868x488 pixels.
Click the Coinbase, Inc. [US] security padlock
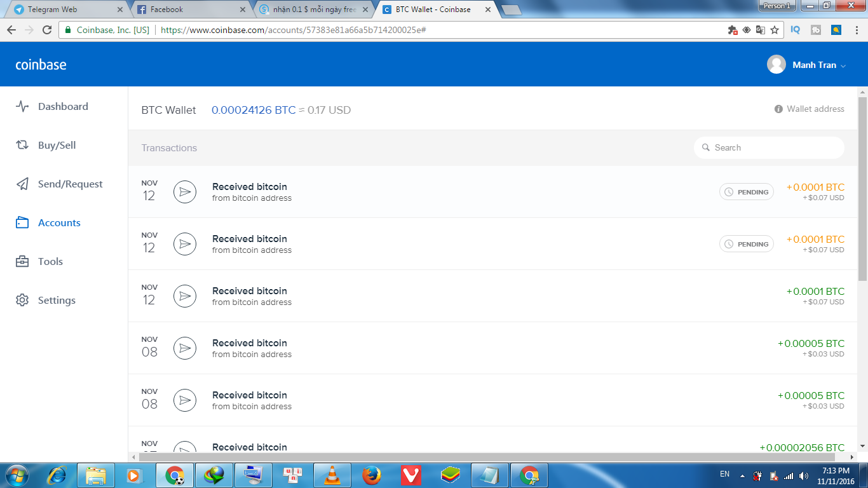point(69,30)
